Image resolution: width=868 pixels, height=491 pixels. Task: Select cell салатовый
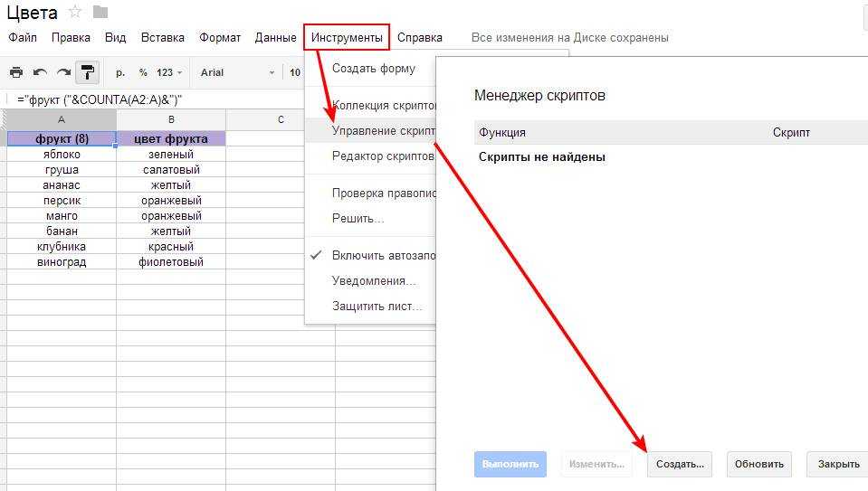[171, 170]
